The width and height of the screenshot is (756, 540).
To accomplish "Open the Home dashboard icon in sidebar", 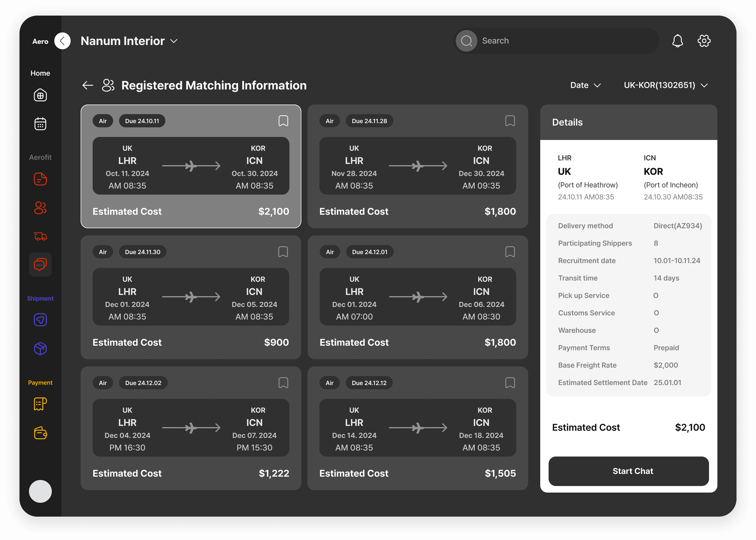I will [40, 95].
